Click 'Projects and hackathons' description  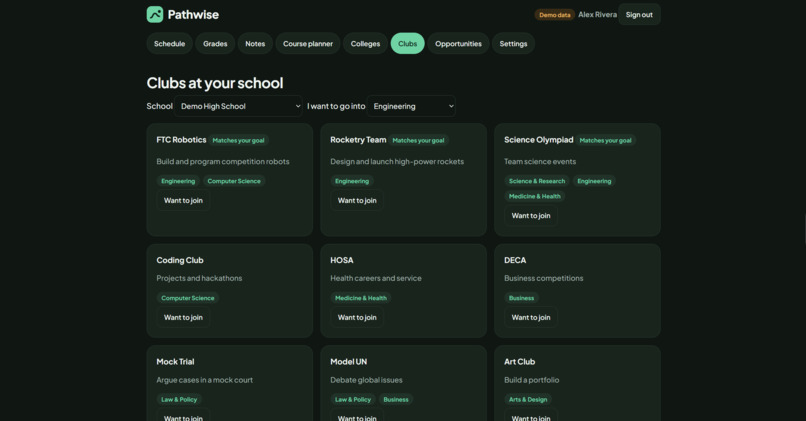[x=199, y=278]
